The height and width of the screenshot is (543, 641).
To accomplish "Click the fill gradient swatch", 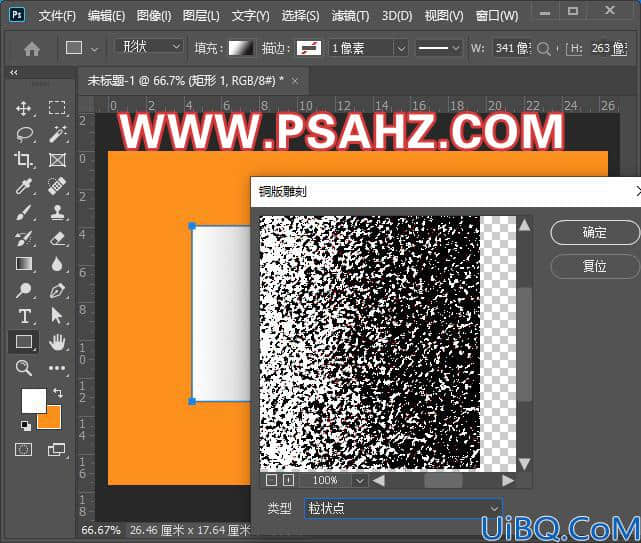I will click(242, 48).
